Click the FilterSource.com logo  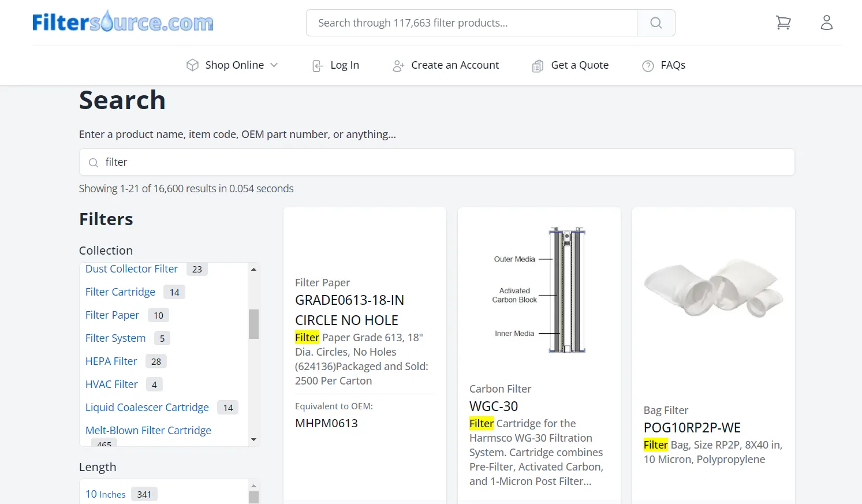click(x=122, y=23)
